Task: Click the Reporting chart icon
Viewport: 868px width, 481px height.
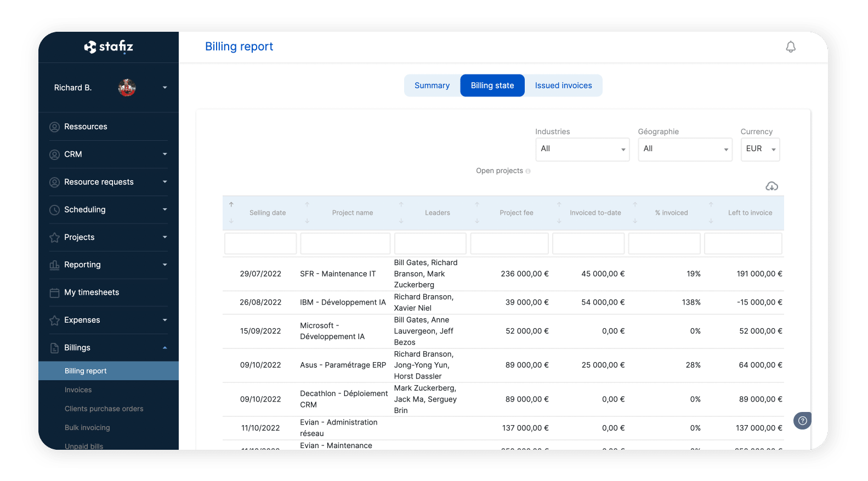Action: tap(54, 265)
